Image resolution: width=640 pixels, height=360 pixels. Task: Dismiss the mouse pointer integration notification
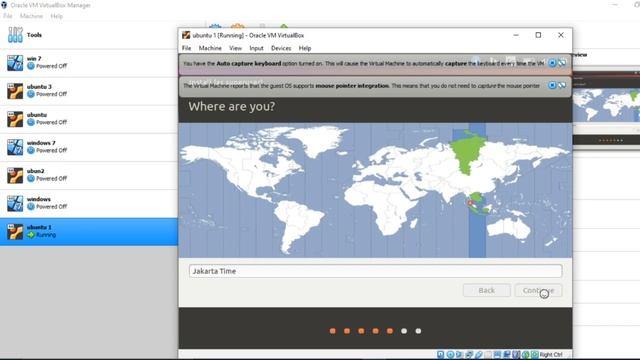pos(552,85)
